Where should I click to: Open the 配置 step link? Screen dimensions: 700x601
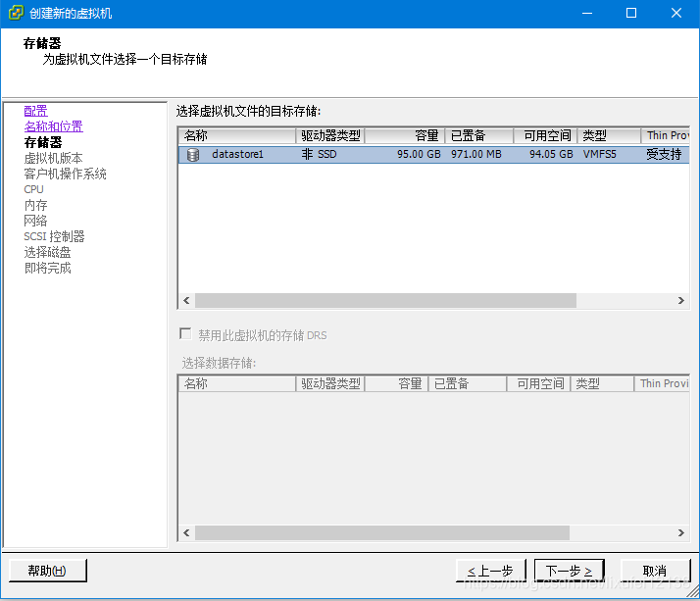pos(35,111)
